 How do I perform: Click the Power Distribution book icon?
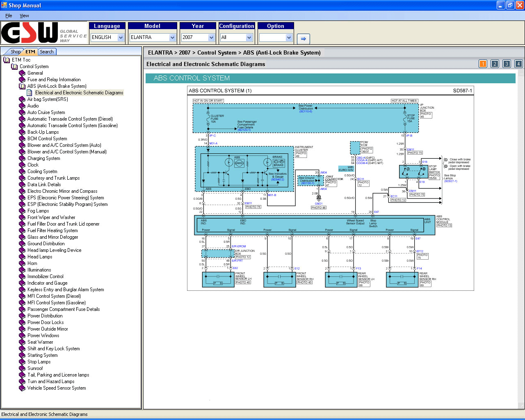tap(22, 316)
